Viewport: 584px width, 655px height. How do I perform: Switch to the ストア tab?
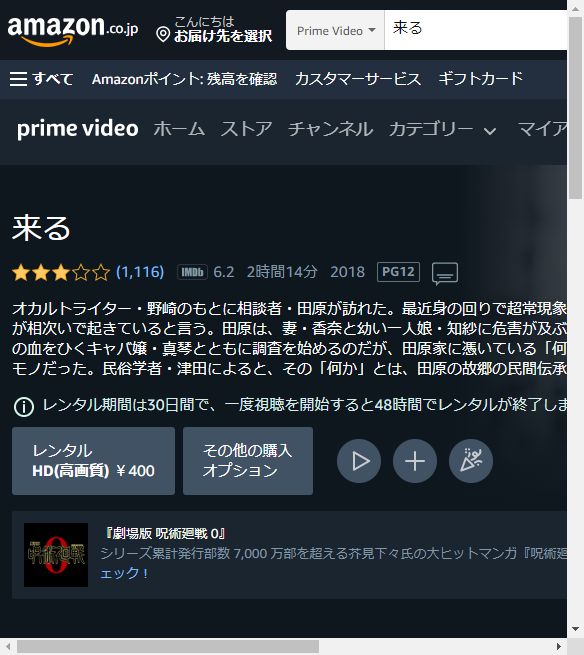point(246,129)
